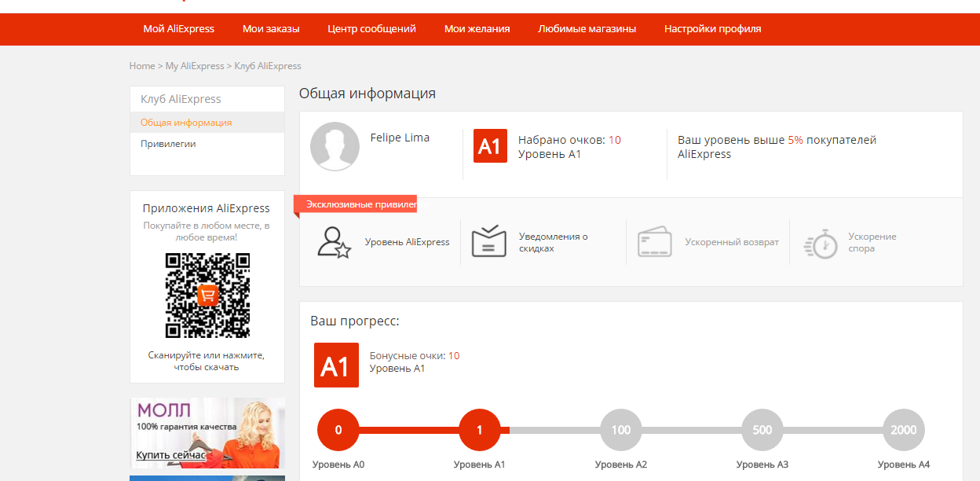Image resolution: width=980 pixels, height=481 pixels.
Task: Click the Уведомления о скидках envelope icon
Action: 488,241
